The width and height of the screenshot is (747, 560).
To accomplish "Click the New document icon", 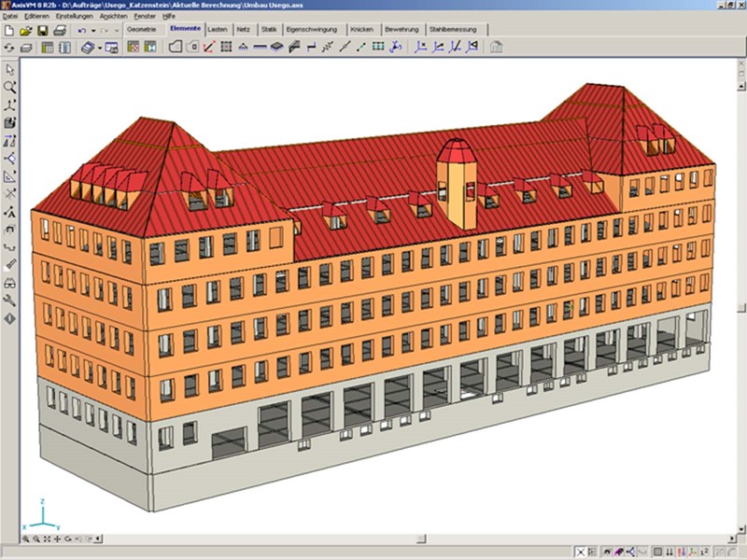I will [9, 31].
